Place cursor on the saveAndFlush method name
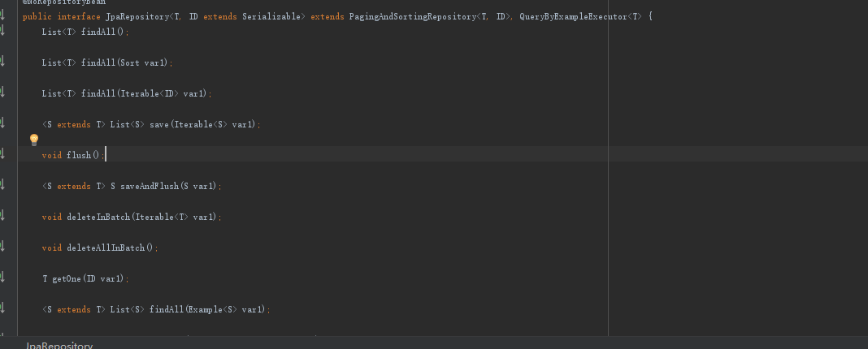 tap(145, 186)
